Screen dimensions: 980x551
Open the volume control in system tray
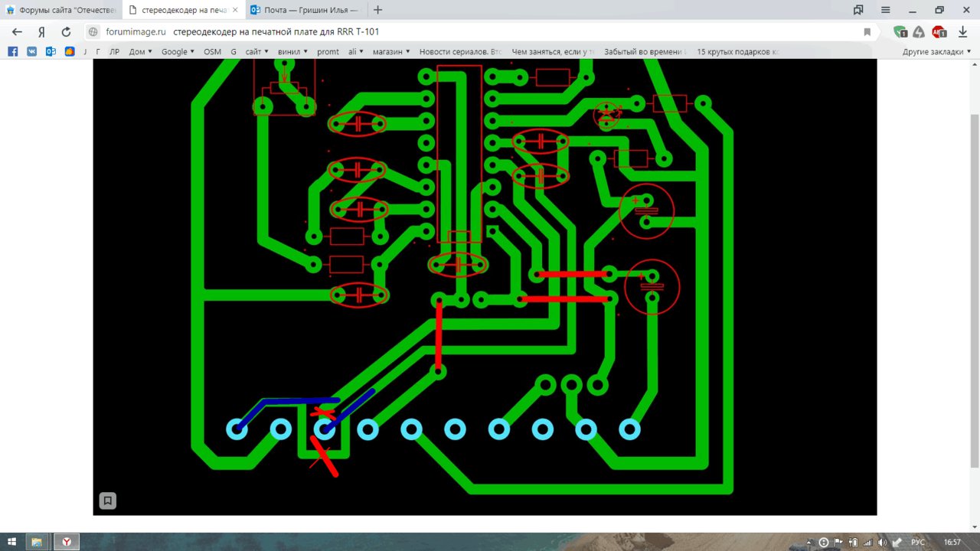882,542
